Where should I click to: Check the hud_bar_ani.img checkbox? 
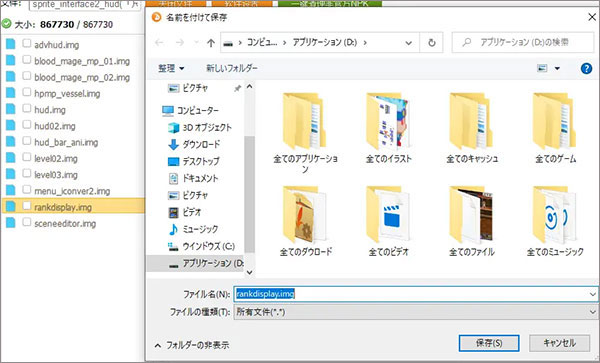[26, 140]
